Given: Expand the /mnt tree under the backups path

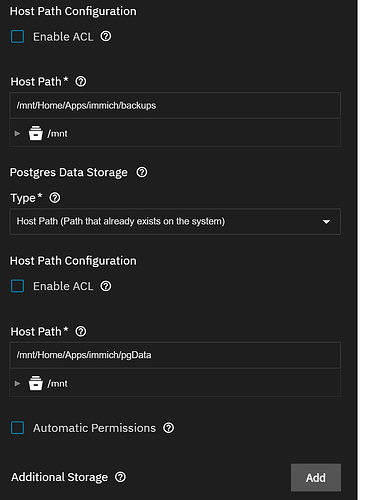Looking at the screenshot, I should (x=17, y=133).
